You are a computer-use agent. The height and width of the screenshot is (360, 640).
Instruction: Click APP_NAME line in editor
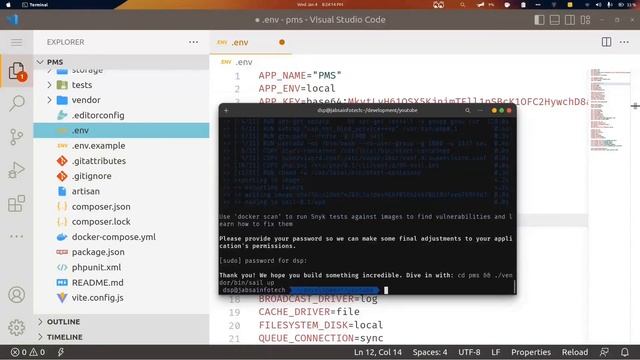(x=300, y=76)
